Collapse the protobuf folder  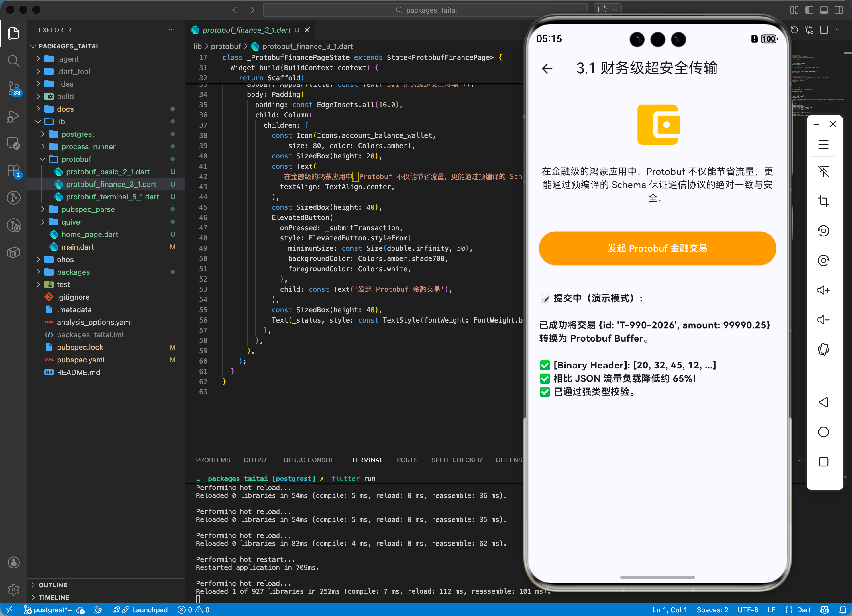[76, 159]
